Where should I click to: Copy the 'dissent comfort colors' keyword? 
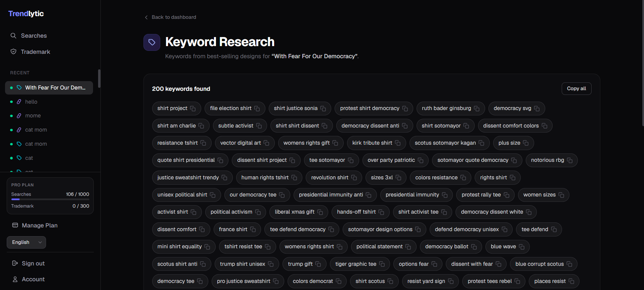click(545, 126)
